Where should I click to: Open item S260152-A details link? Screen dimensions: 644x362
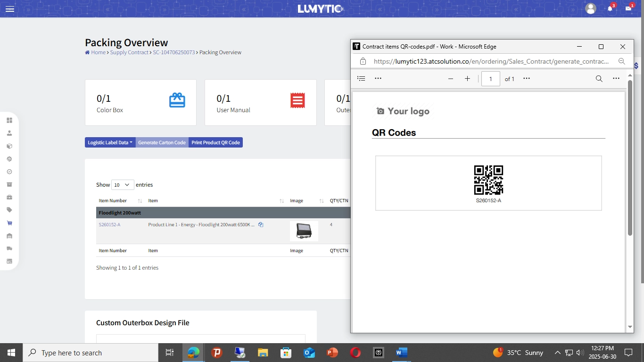(109, 225)
